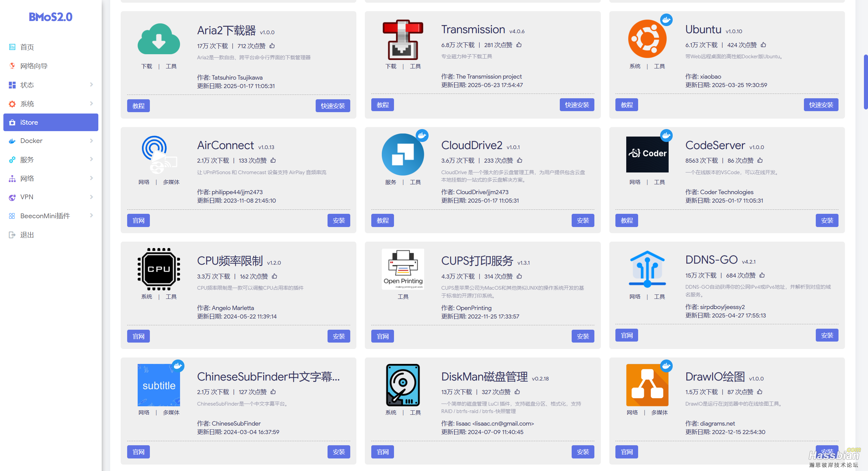Image resolution: width=868 pixels, height=471 pixels.
Task: Click the Transmission app icon
Action: (403, 40)
